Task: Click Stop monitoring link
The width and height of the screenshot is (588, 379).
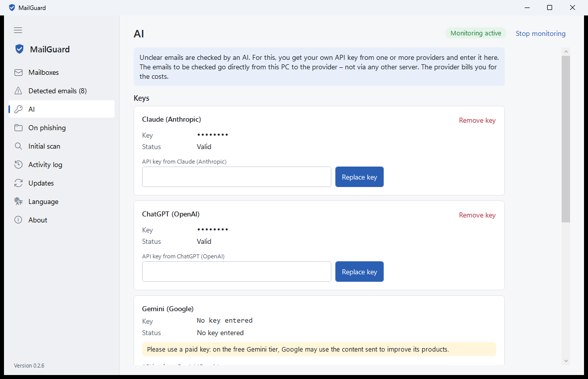Action: point(540,33)
